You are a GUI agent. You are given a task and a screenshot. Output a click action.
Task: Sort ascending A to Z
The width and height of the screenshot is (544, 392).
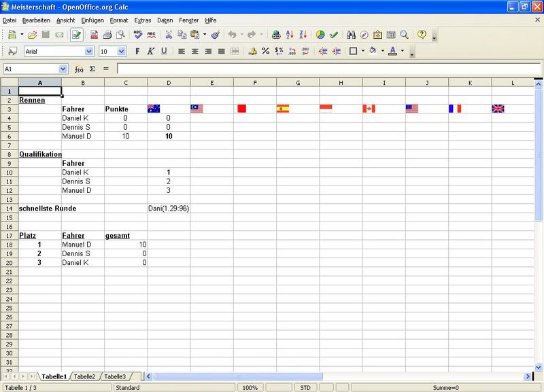click(290, 35)
